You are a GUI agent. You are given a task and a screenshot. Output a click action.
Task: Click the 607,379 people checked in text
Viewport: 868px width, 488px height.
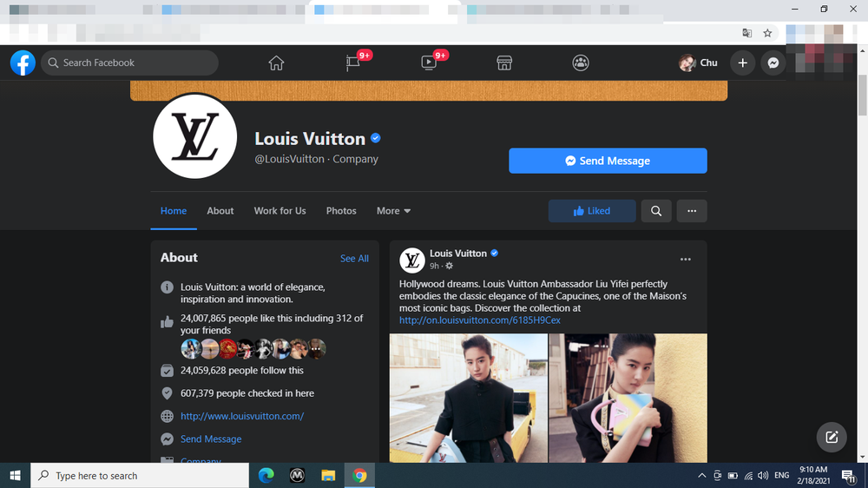click(x=247, y=393)
